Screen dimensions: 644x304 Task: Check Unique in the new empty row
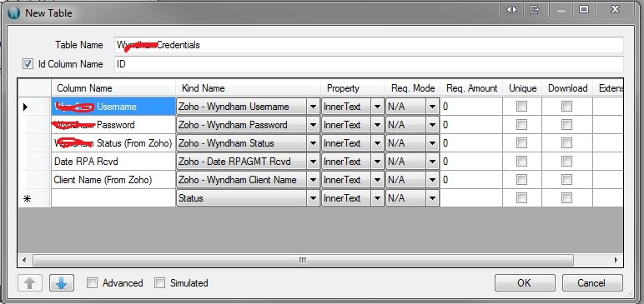point(521,198)
